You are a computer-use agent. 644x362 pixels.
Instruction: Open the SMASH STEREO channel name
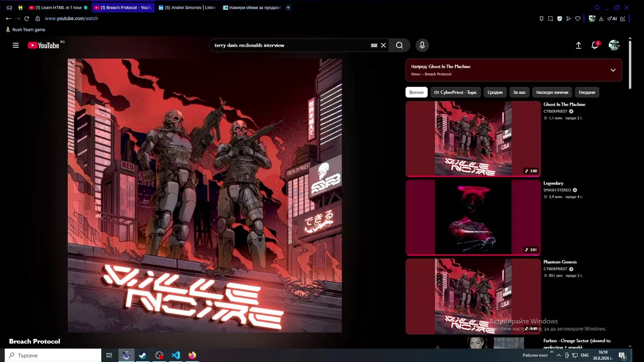coord(557,190)
